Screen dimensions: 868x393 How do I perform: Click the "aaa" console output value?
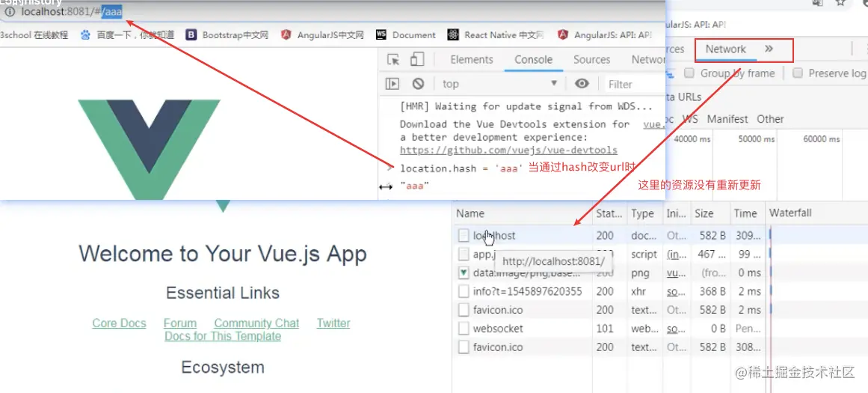tap(415, 186)
